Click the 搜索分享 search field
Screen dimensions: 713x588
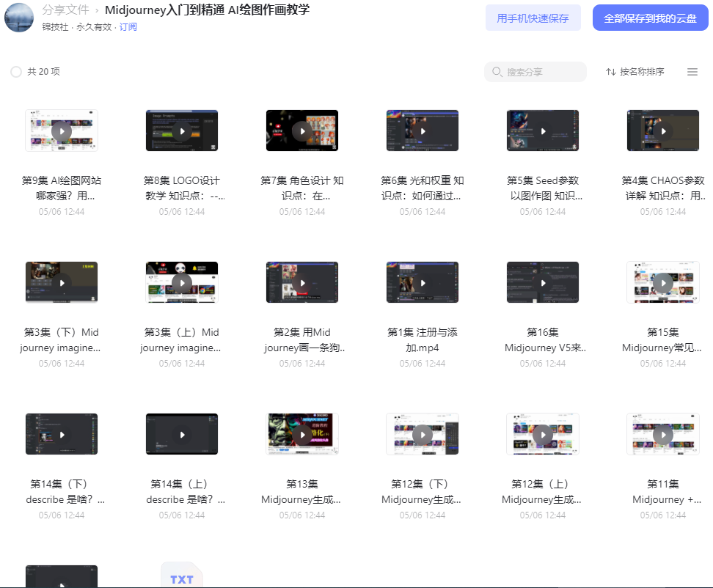point(535,72)
